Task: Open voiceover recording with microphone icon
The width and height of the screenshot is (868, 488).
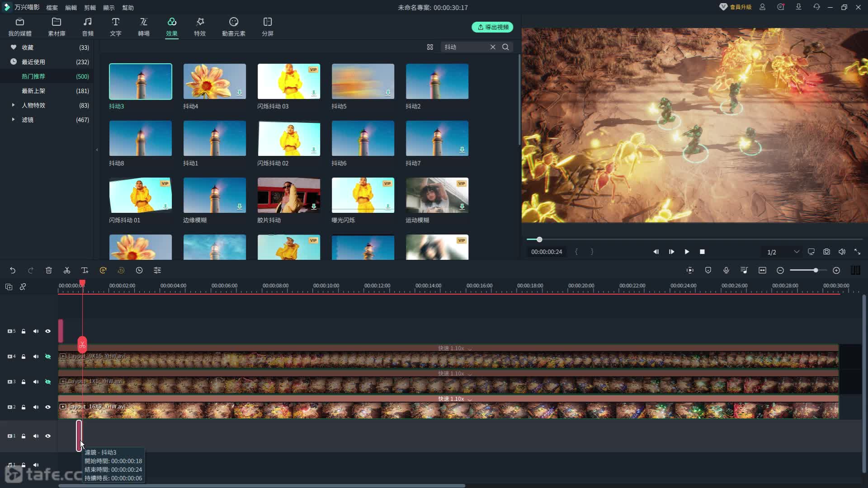Action: click(x=726, y=270)
